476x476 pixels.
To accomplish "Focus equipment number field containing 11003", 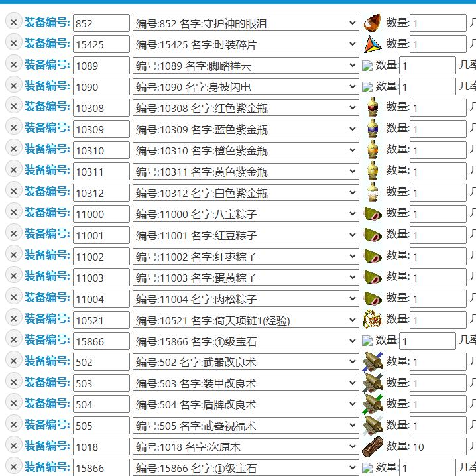I will coord(101,278).
